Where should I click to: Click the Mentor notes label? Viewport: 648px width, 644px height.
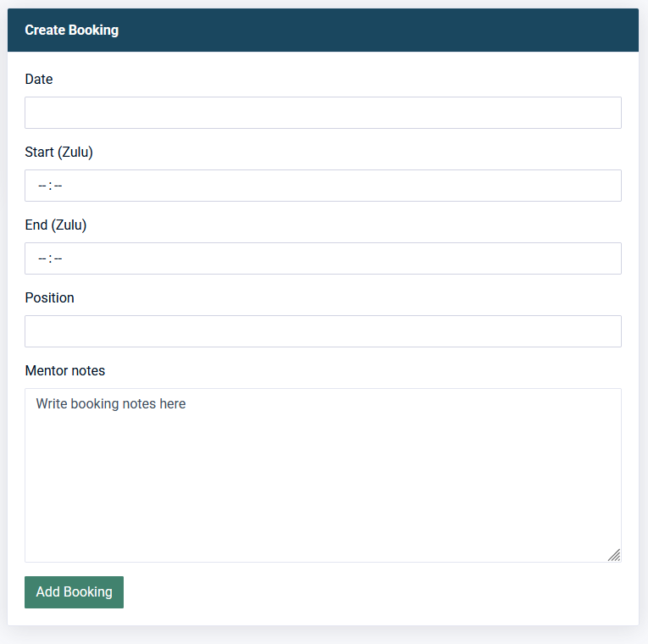coord(65,371)
